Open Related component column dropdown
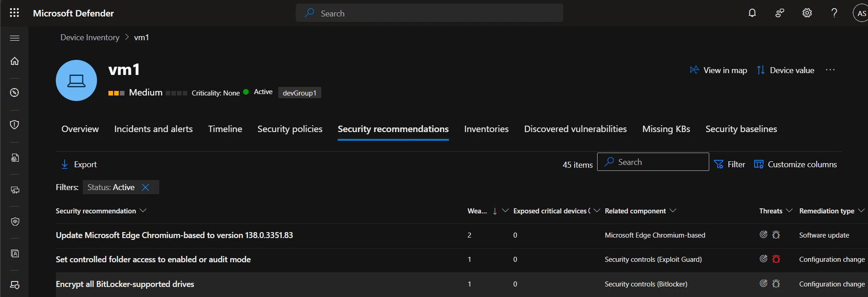 tap(673, 211)
